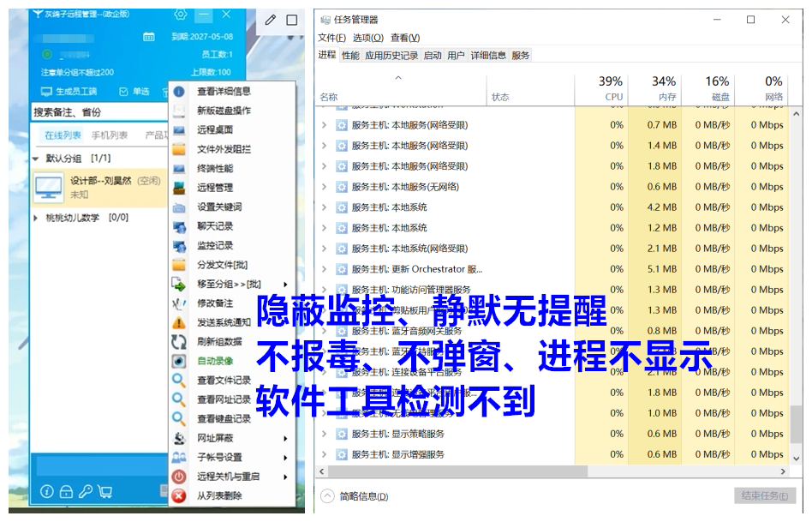Image resolution: width=812 pixels, height=522 pixels.
Task: Expand the 桃桃幼儿数学 group
Action: [x=36, y=218]
